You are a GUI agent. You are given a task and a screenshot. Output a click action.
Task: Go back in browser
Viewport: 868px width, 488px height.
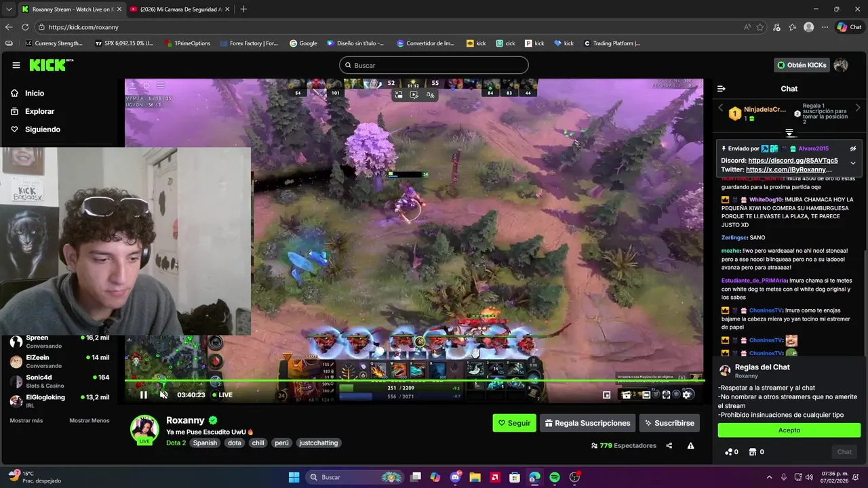tap(9, 27)
